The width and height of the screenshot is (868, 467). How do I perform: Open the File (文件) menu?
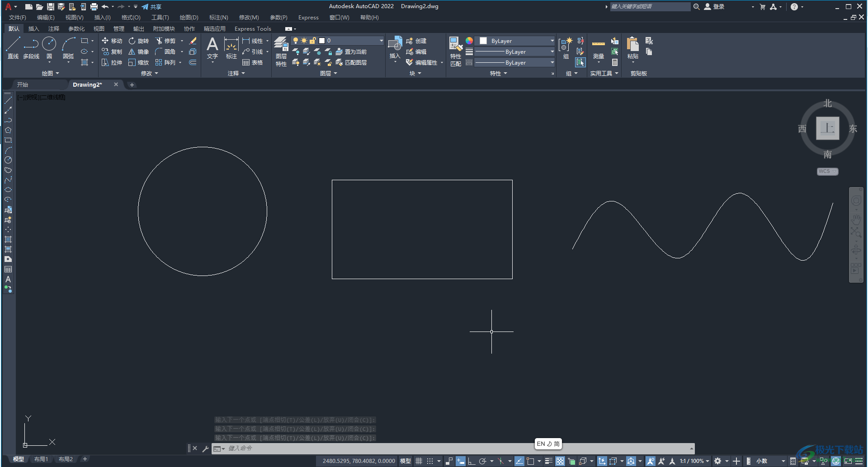(x=18, y=18)
